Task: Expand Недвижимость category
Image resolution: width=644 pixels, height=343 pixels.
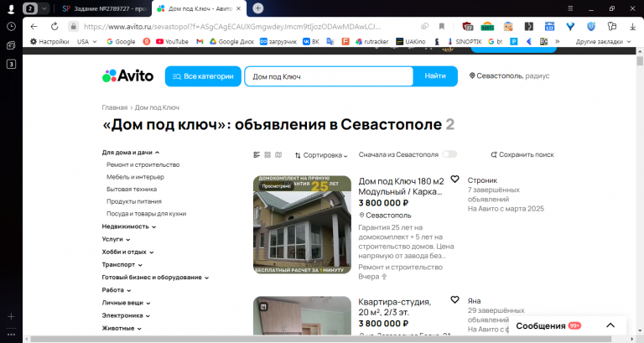Action: tap(129, 226)
